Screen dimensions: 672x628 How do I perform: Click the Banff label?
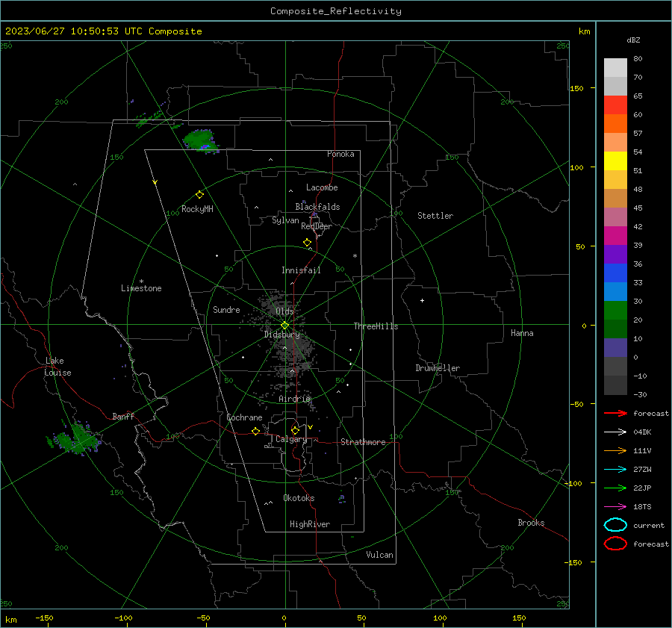(x=123, y=416)
